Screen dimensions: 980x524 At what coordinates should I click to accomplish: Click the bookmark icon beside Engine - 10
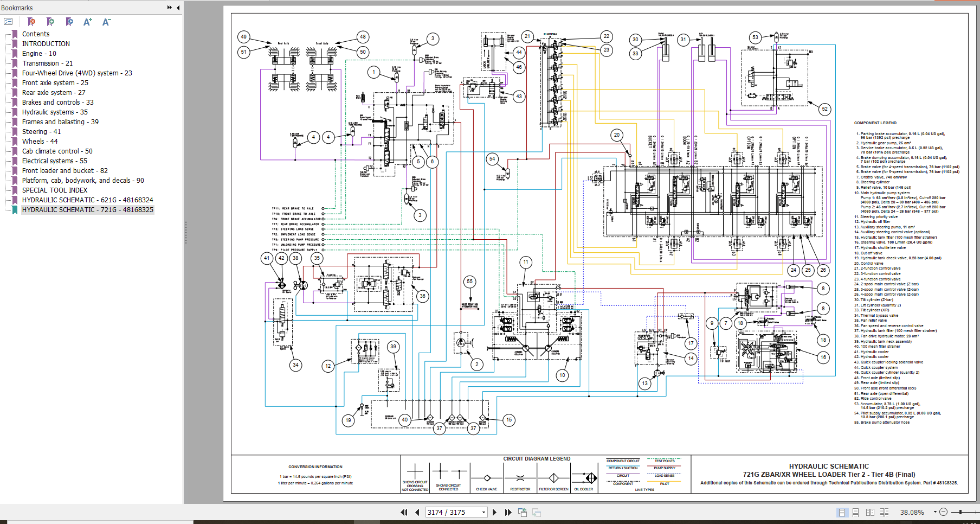[x=15, y=54]
